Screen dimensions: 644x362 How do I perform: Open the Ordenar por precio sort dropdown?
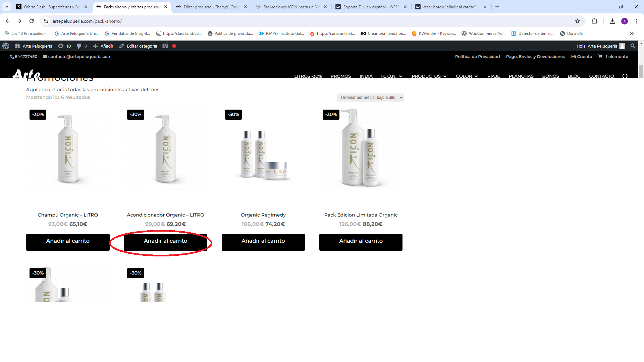tap(370, 98)
